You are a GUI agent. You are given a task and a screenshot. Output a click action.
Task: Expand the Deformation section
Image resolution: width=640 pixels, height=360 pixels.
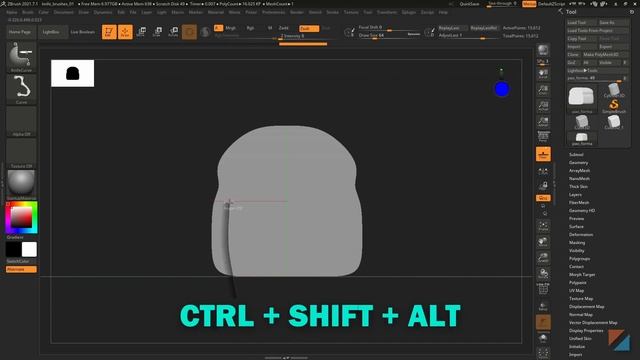(581, 235)
